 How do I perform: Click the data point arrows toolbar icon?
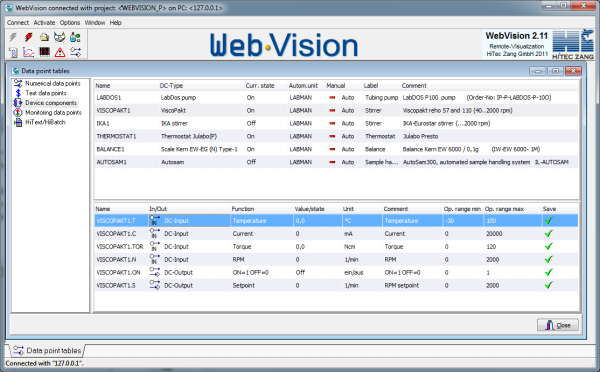pyautogui.click(x=75, y=52)
